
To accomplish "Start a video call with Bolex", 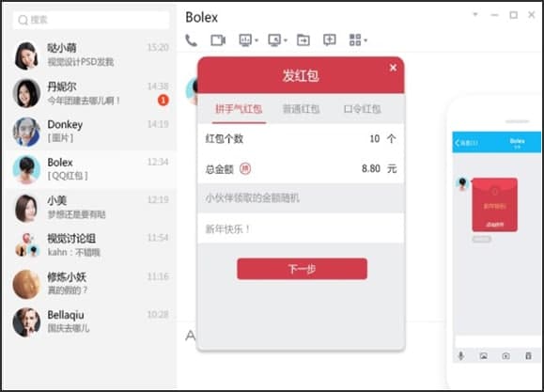I will (218, 40).
